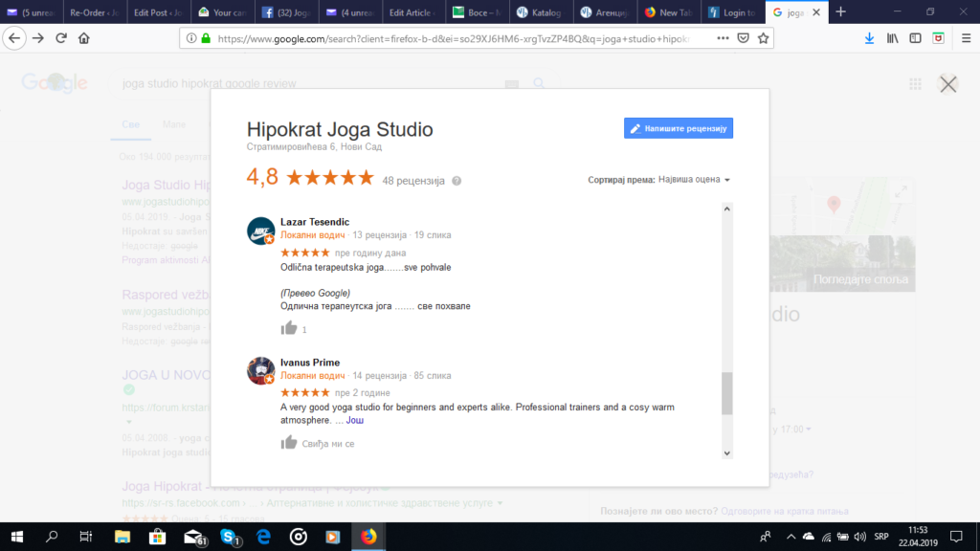
Task: Switch to the New Tab tab
Action: point(668,11)
